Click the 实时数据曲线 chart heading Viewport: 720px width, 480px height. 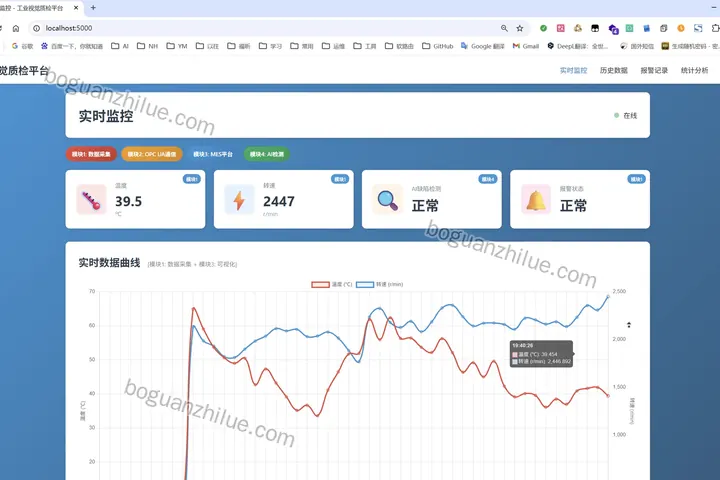coord(109,263)
